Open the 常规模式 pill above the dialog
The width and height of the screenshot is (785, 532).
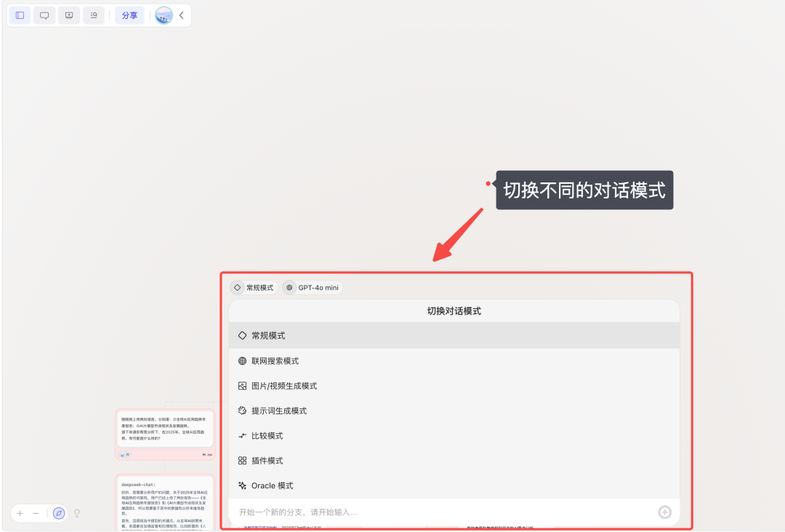[x=253, y=287]
